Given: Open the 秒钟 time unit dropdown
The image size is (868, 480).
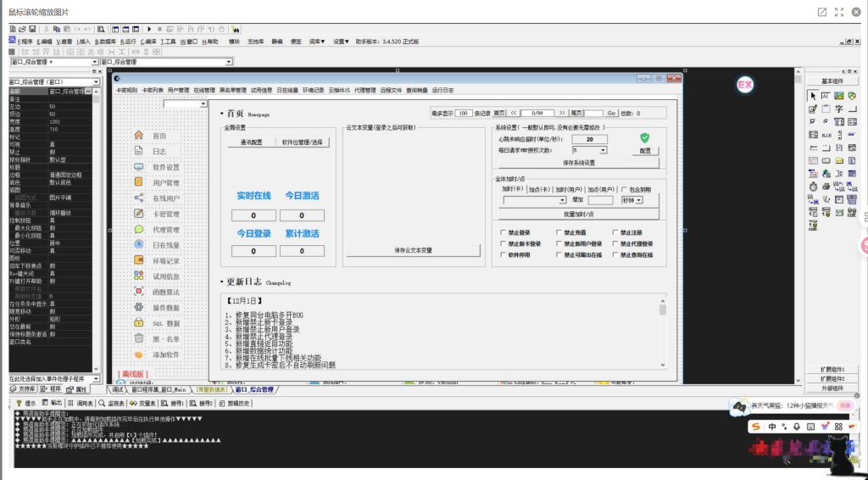Looking at the screenshot, I should [640, 200].
